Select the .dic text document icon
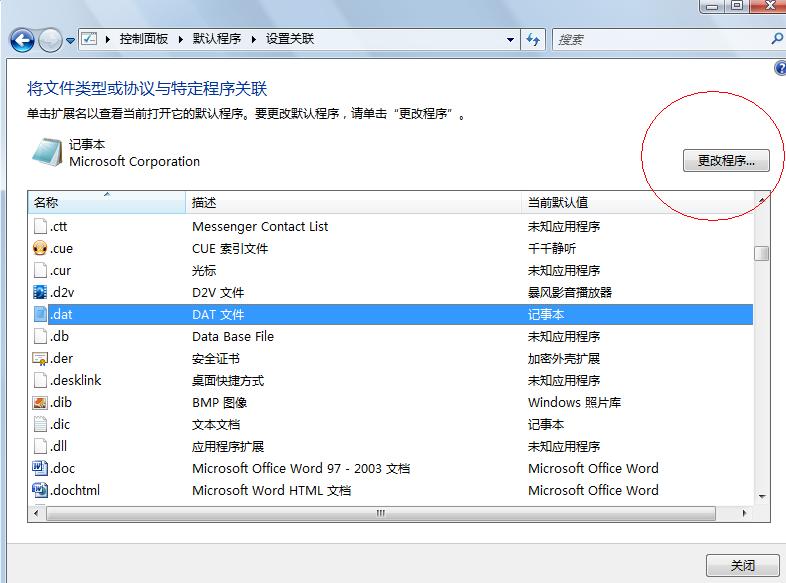786x583 pixels. point(40,424)
